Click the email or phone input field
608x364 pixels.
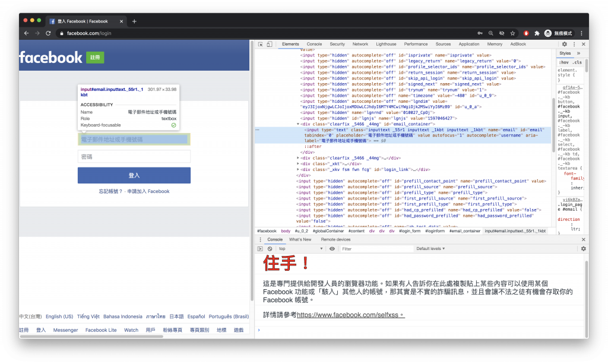point(134,139)
